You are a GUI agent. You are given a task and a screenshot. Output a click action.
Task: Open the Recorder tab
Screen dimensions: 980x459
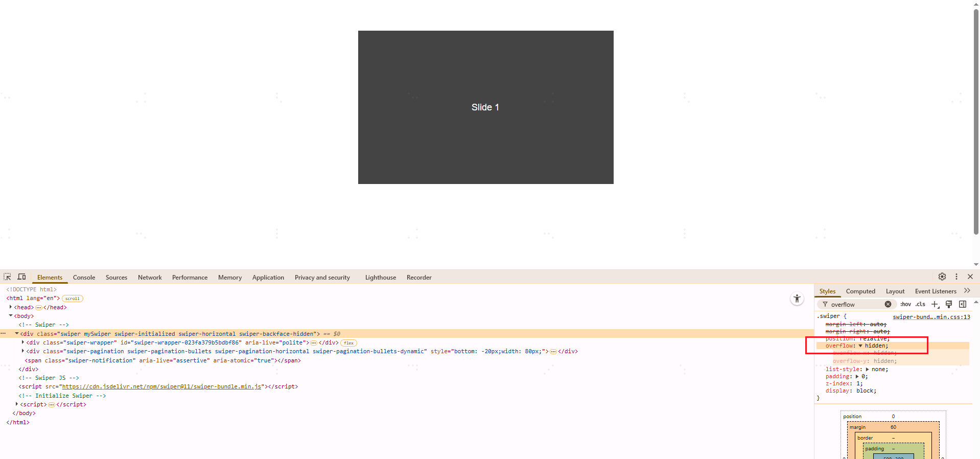click(x=419, y=278)
